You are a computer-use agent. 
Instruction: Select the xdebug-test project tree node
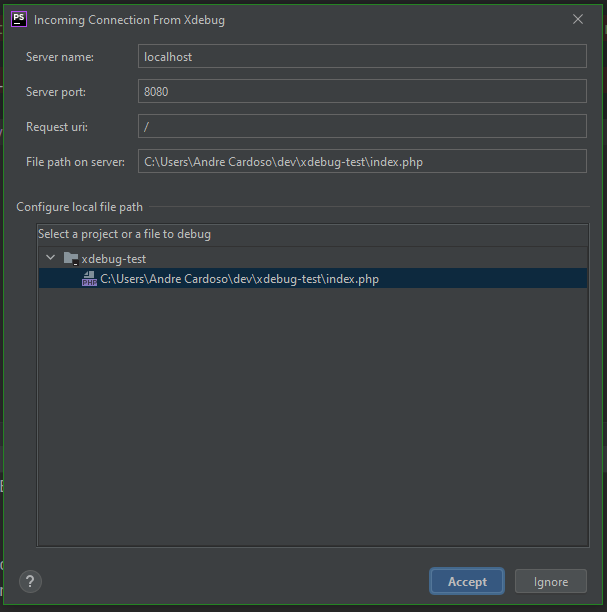click(114, 259)
